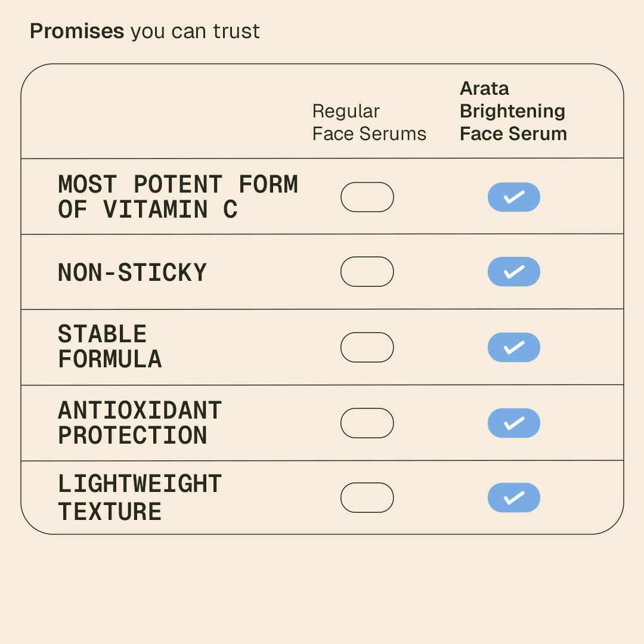Toggle the empty pill in Stable Formula row
644x644 pixels.
pos(367,348)
